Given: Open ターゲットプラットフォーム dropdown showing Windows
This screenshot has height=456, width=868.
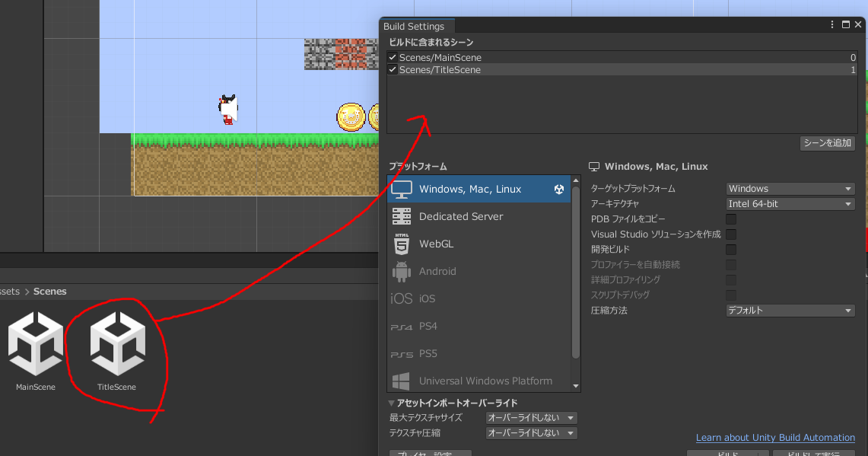Looking at the screenshot, I should [x=790, y=189].
